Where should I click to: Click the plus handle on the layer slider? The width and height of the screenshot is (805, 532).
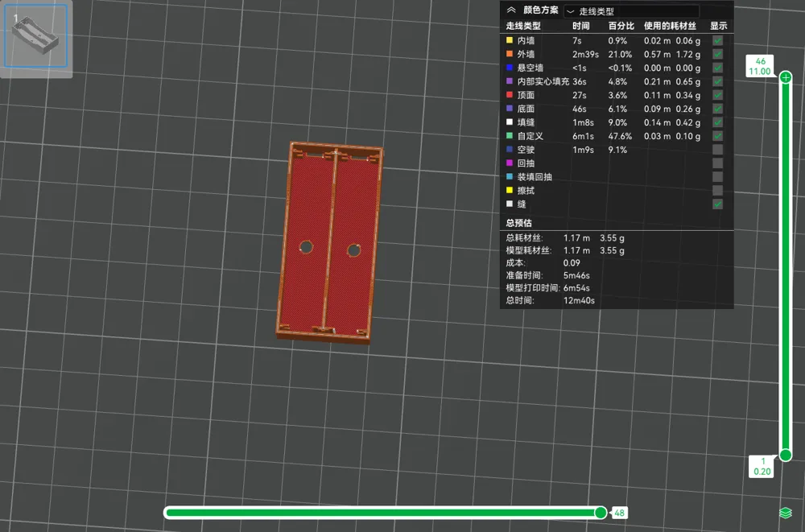(x=786, y=77)
